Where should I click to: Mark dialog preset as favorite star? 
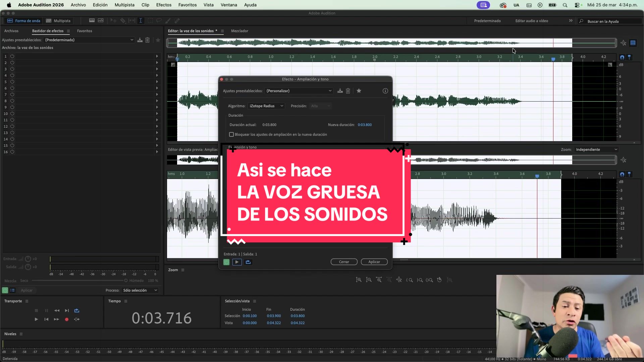pos(359,91)
